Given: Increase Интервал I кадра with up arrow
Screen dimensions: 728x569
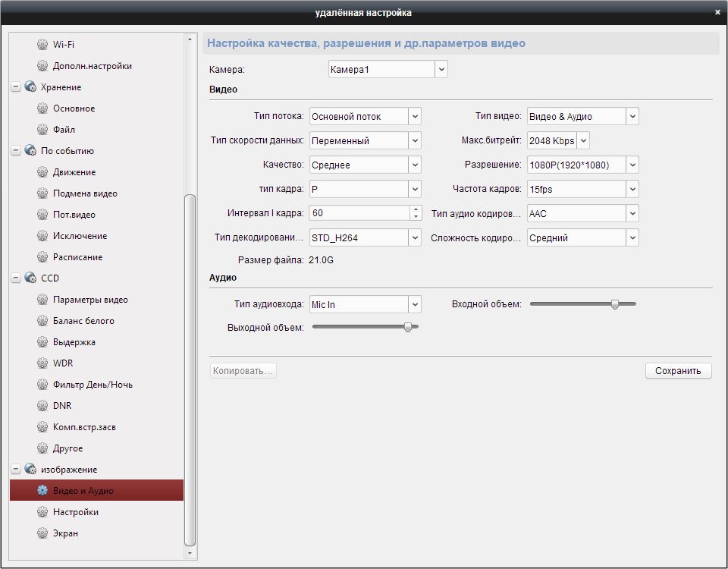Looking at the screenshot, I should click(415, 209).
